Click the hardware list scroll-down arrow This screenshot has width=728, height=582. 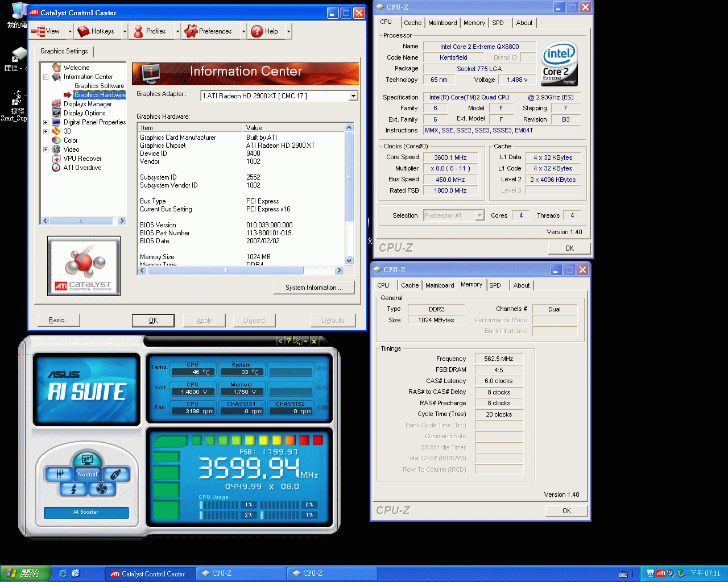[x=349, y=261]
